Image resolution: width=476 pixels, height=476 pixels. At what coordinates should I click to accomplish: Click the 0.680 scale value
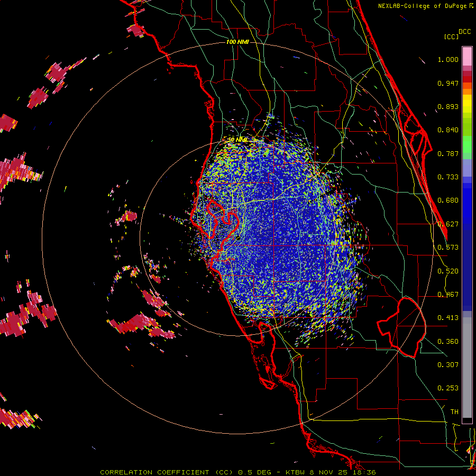(x=448, y=200)
